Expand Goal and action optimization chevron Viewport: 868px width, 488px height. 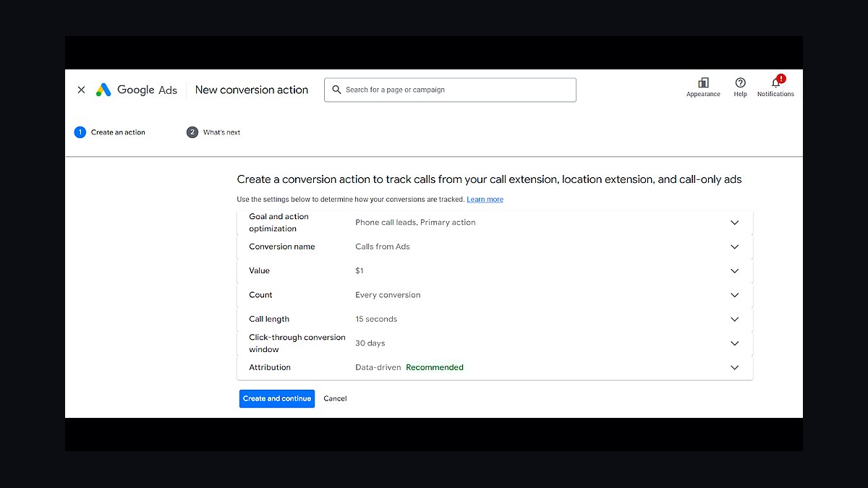point(734,223)
